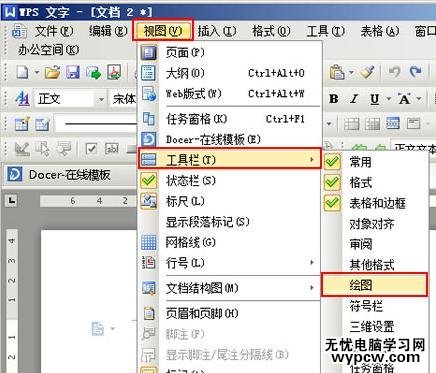Click the checkbox form control icon
The height and width of the screenshot is (373, 436).
coord(91,149)
